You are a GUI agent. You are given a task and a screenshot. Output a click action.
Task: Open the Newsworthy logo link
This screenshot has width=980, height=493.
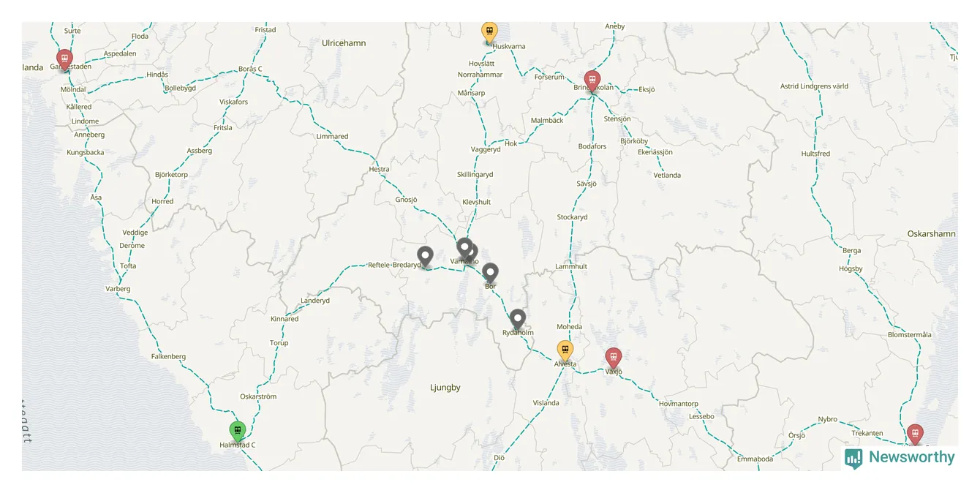(900, 458)
